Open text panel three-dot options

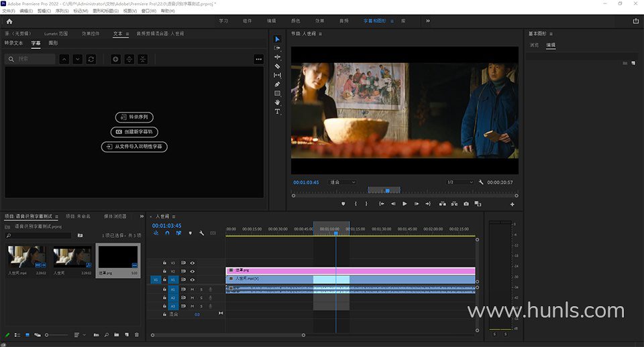click(259, 60)
